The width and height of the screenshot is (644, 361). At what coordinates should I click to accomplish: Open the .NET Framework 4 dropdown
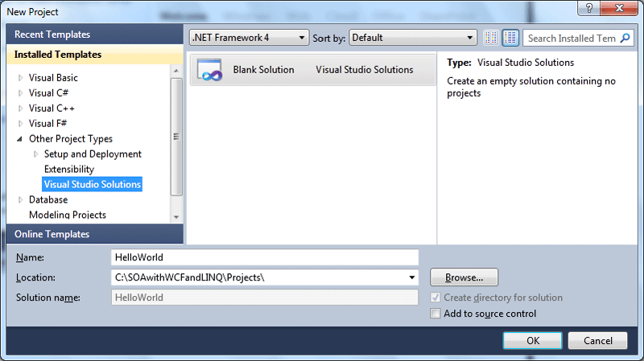tap(249, 38)
